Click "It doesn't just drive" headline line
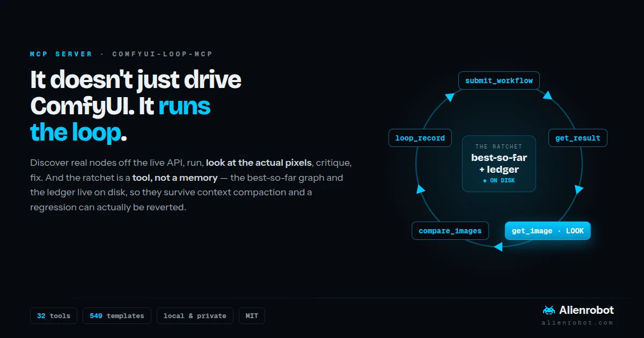The image size is (644, 338). (x=136, y=80)
